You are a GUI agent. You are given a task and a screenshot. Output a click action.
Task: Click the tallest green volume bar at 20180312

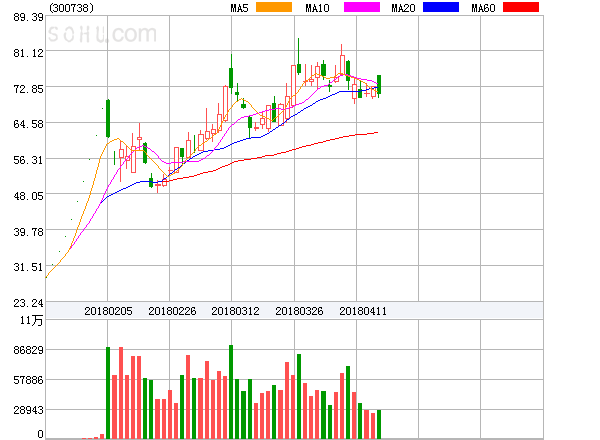coord(231,392)
